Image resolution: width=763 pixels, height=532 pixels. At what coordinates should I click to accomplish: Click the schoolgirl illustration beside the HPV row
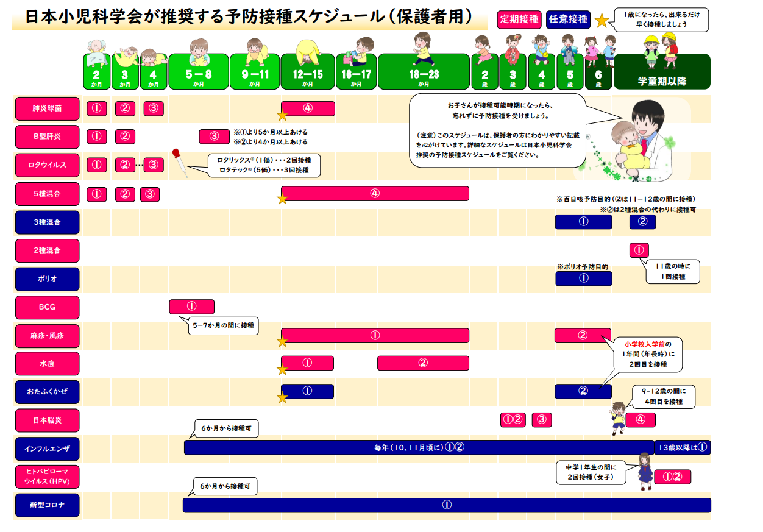coord(645,472)
